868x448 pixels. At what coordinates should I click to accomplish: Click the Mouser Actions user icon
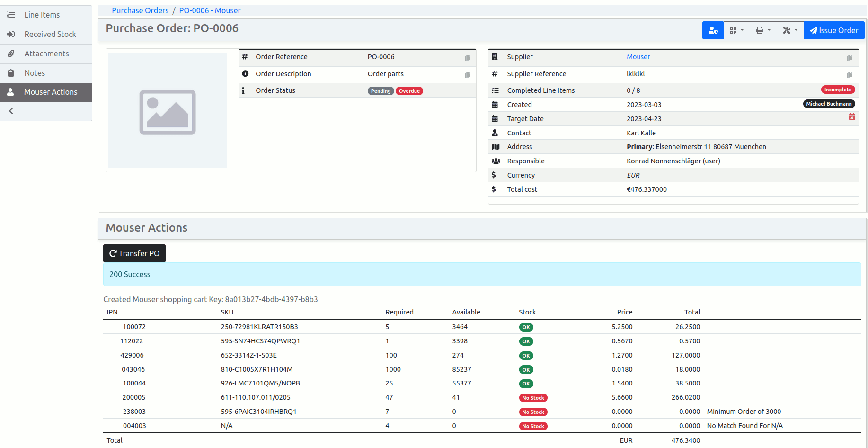click(10, 92)
